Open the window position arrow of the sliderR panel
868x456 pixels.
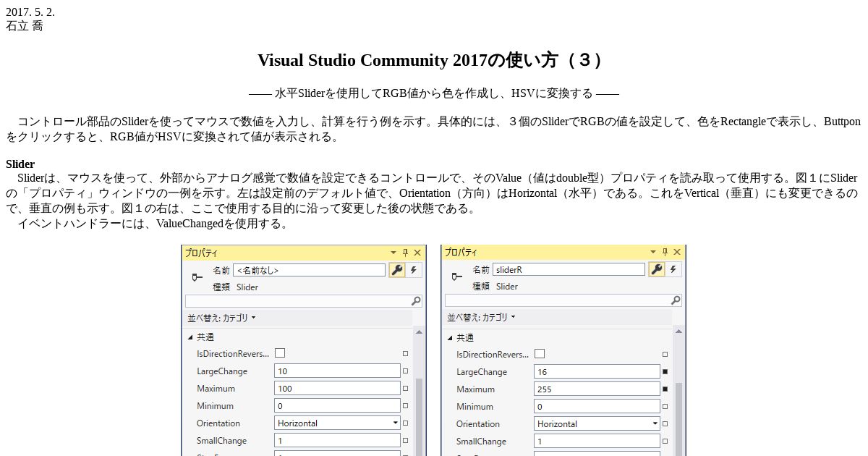click(x=653, y=252)
